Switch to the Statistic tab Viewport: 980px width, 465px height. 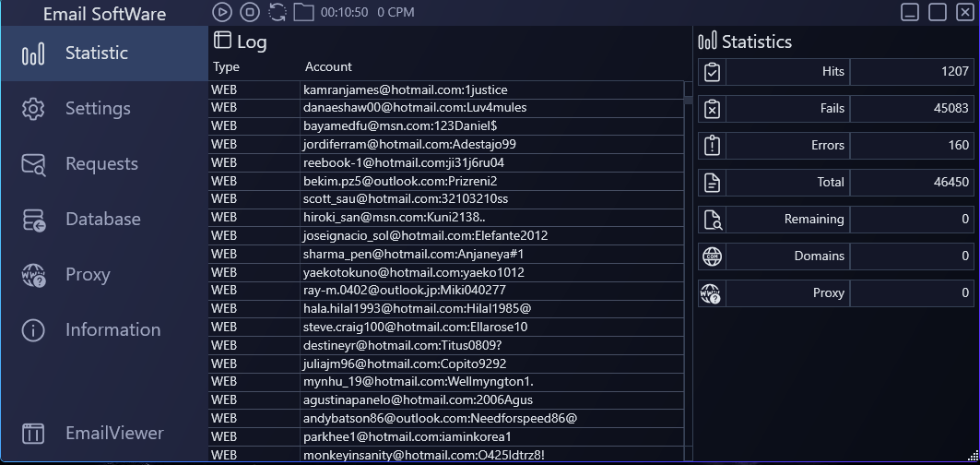[96, 54]
